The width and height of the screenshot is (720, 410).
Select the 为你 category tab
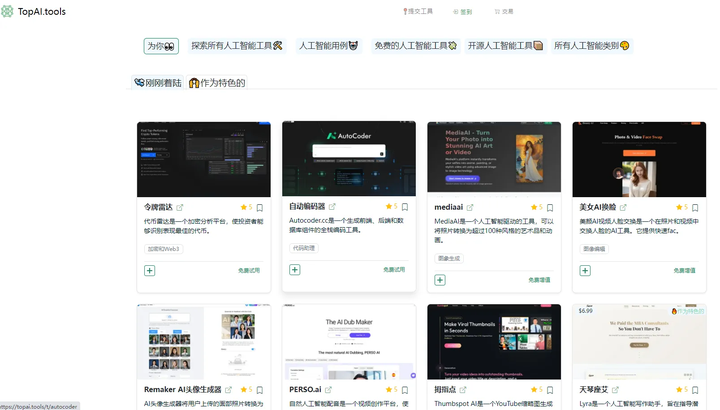coord(161,46)
